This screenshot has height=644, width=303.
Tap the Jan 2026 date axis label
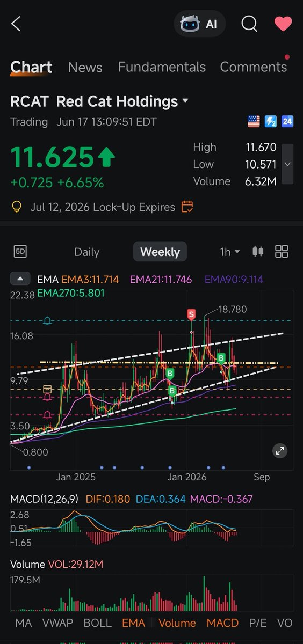(187, 477)
